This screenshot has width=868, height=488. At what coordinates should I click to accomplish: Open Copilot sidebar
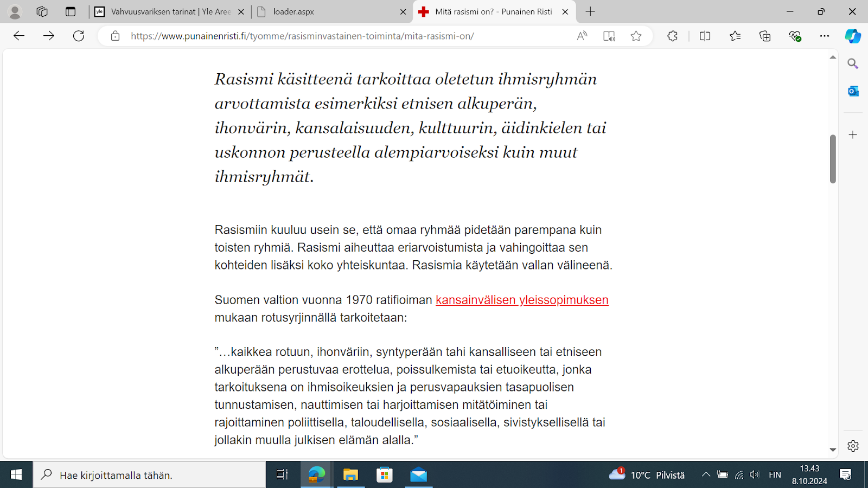click(853, 36)
